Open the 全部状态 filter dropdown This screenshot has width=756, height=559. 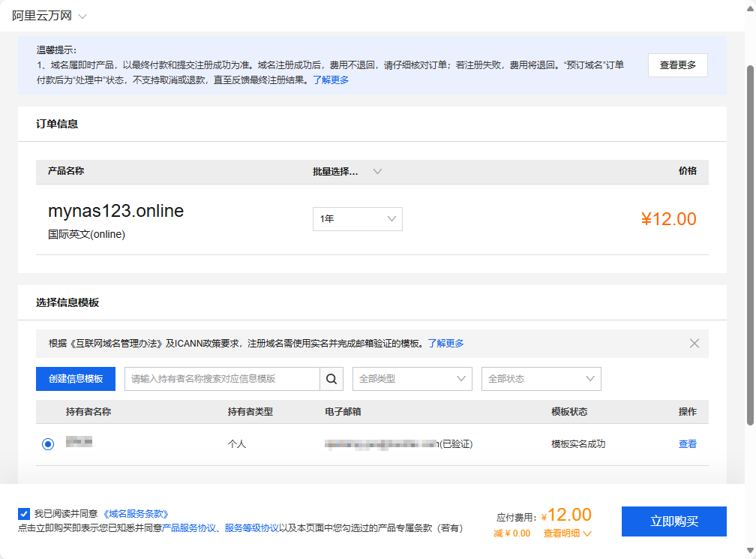point(541,379)
